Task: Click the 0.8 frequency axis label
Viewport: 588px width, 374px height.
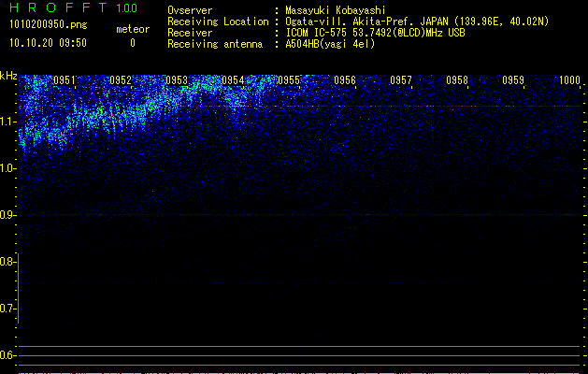Action: coord(7,262)
